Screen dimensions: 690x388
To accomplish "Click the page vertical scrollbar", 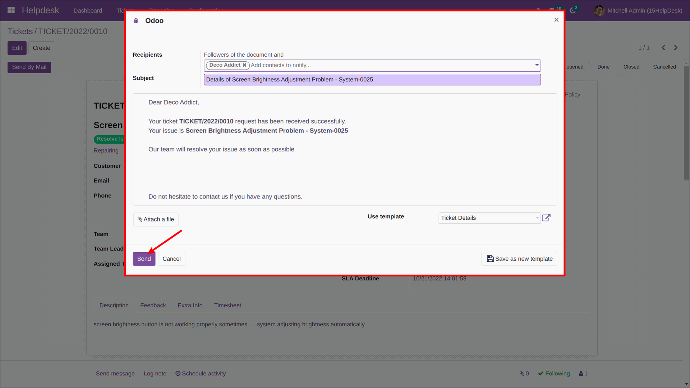I will pyautogui.click(x=686, y=124).
